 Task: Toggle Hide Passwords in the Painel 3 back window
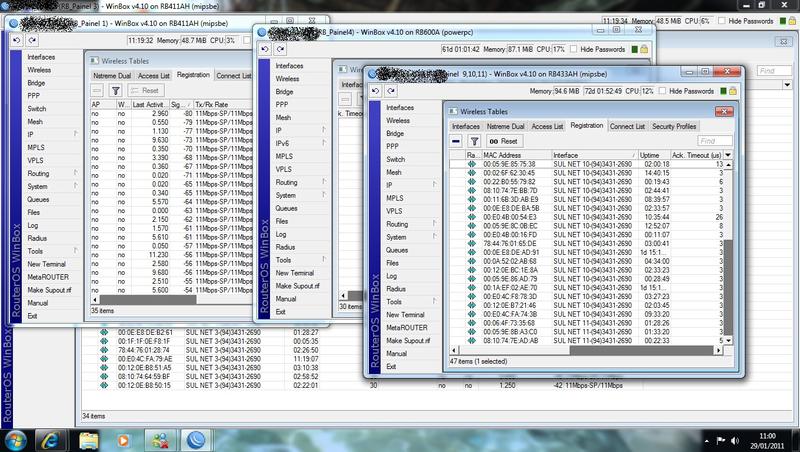[721, 21]
